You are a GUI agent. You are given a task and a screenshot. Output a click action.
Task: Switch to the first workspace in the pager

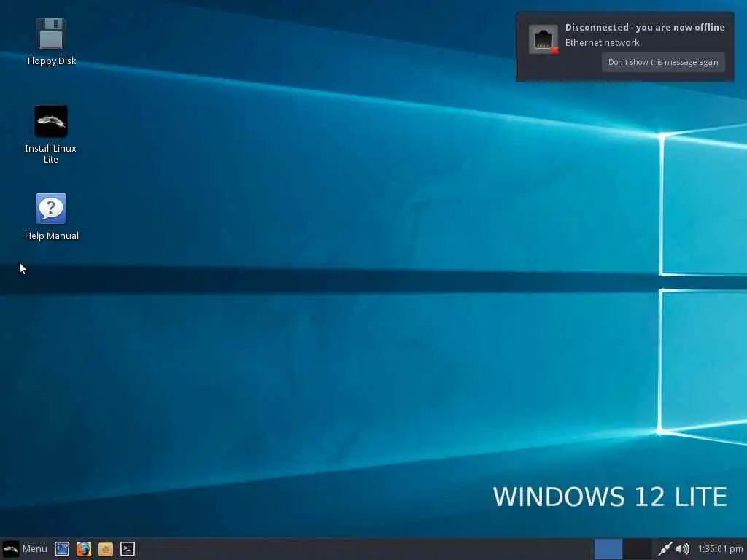[x=608, y=549]
